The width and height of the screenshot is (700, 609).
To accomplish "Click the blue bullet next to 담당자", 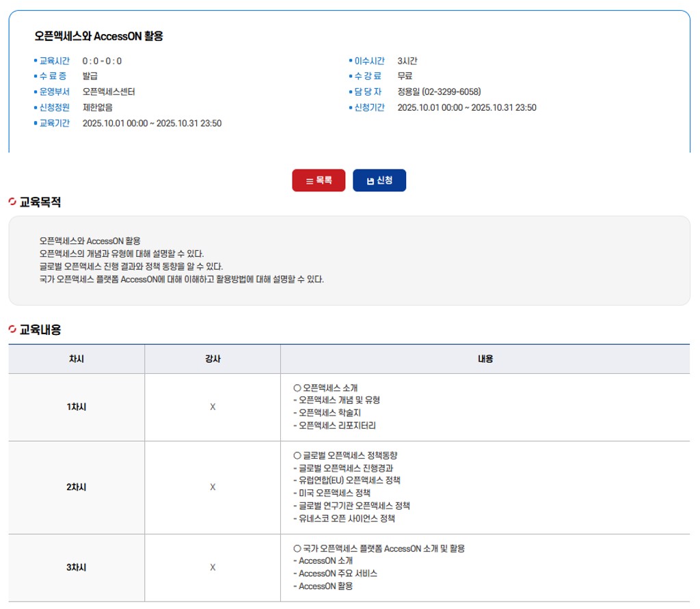I will tap(350, 92).
